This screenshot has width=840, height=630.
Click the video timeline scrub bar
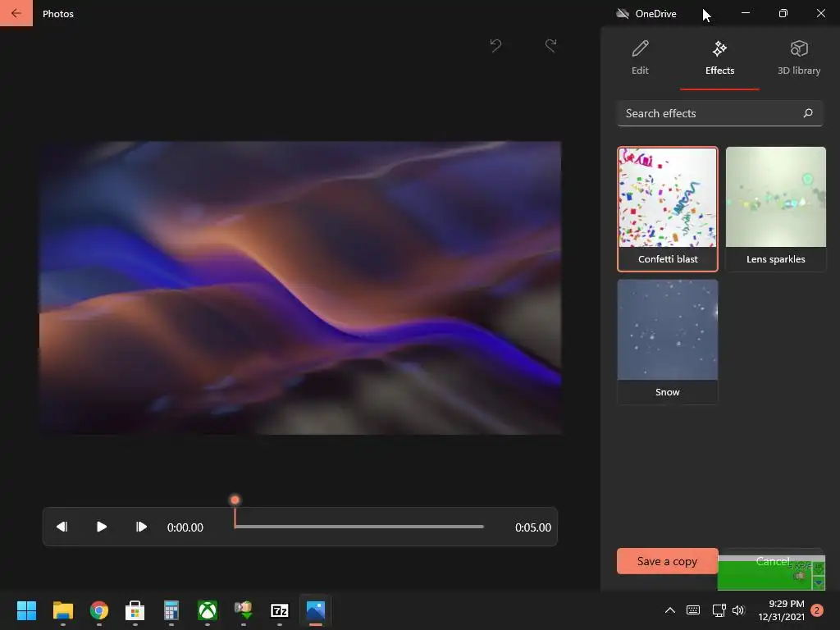click(x=359, y=527)
